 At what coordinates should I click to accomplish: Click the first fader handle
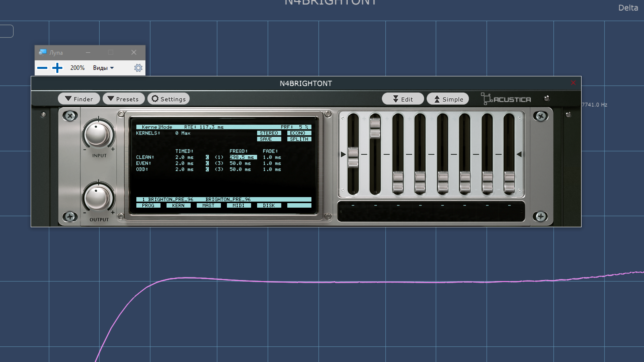(353, 157)
